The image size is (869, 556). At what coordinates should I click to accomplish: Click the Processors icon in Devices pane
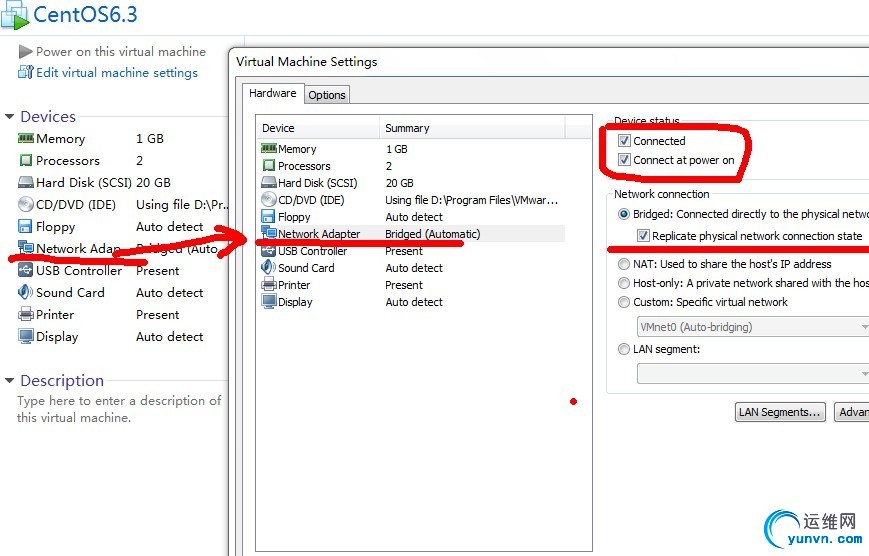tap(25, 160)
